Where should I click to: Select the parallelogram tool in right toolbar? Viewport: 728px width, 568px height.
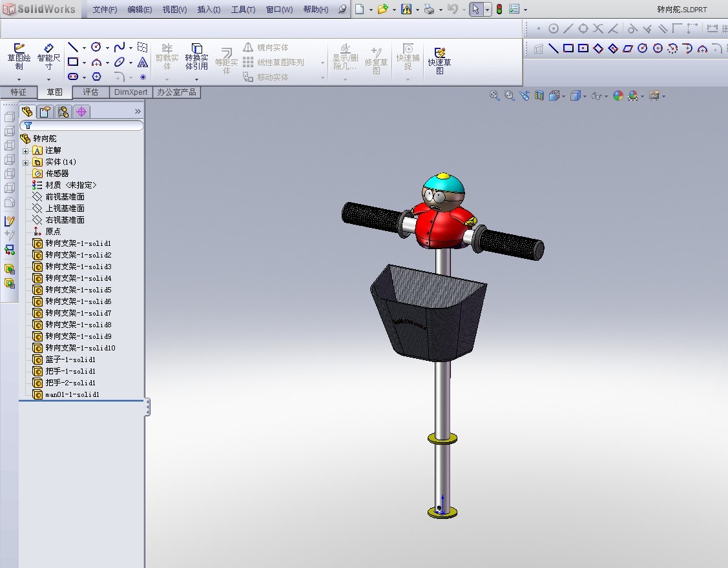(x=628, y=48)
